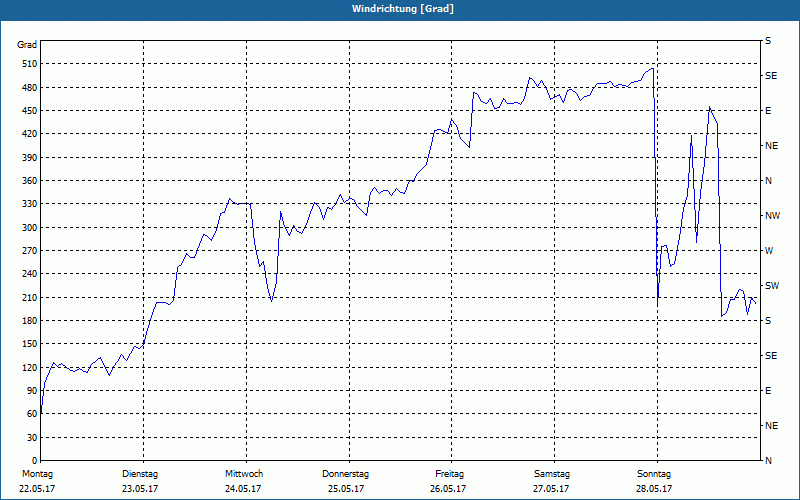This screenshot has width=800, height=500.
Task: Click the "Mittwoch" day label
Action: 244,474
